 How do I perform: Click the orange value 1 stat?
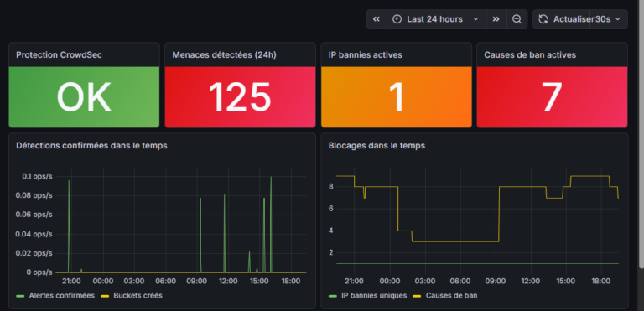(397, 97)
